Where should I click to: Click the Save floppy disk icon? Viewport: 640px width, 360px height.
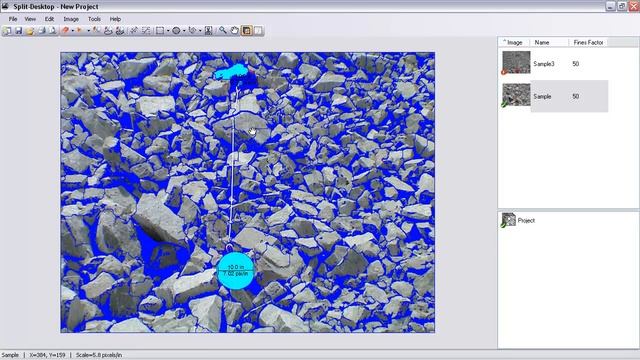coord(18,31)
